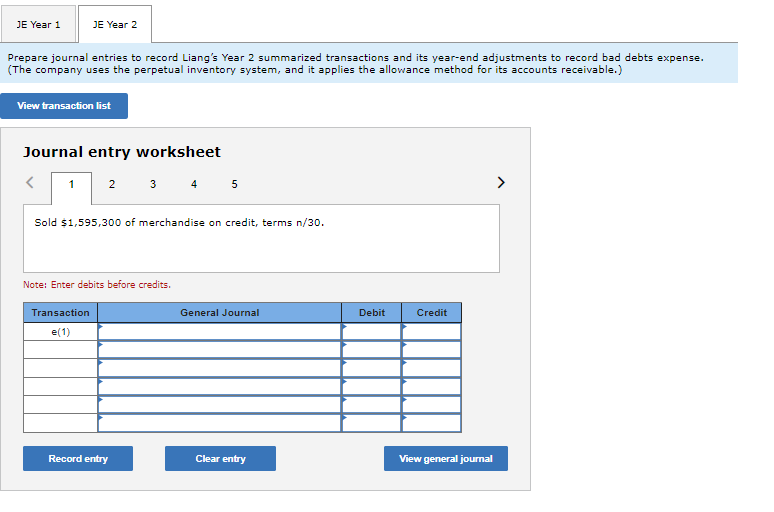Click the Clear entry button
The width and height of the screenshot is (774, 512).
click(x=220, y=459)
